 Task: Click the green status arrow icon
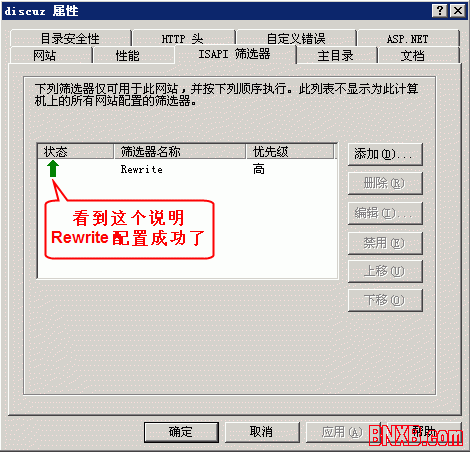pyautogui.click(x=53, y=169)
